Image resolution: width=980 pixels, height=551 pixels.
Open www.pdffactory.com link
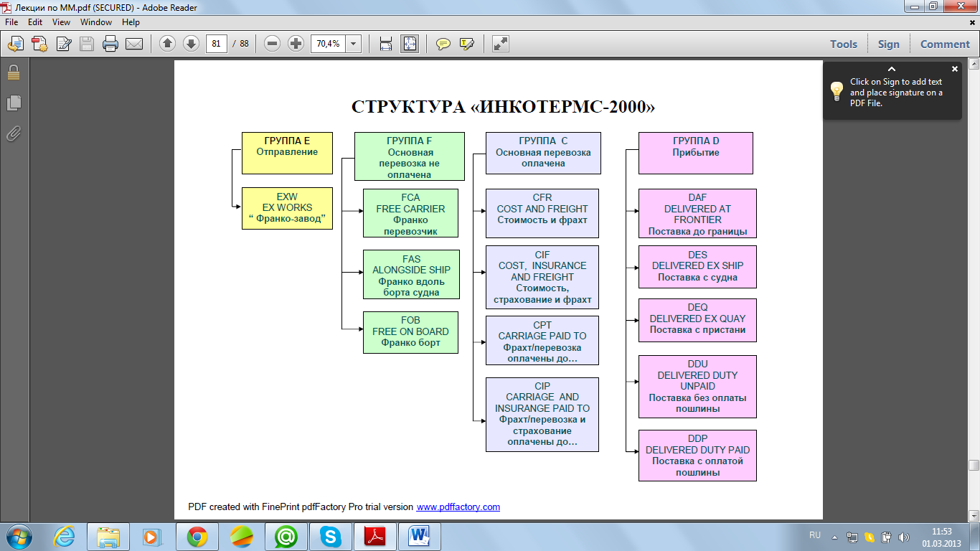[458, 507]
